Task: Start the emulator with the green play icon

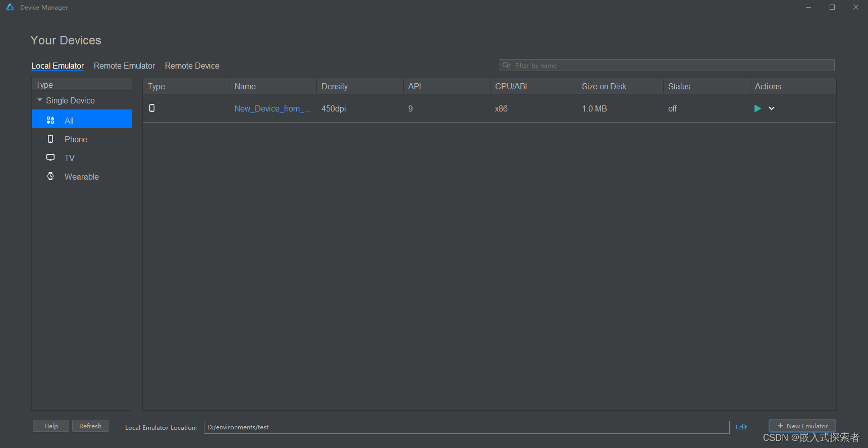Action: pos(757,108)
